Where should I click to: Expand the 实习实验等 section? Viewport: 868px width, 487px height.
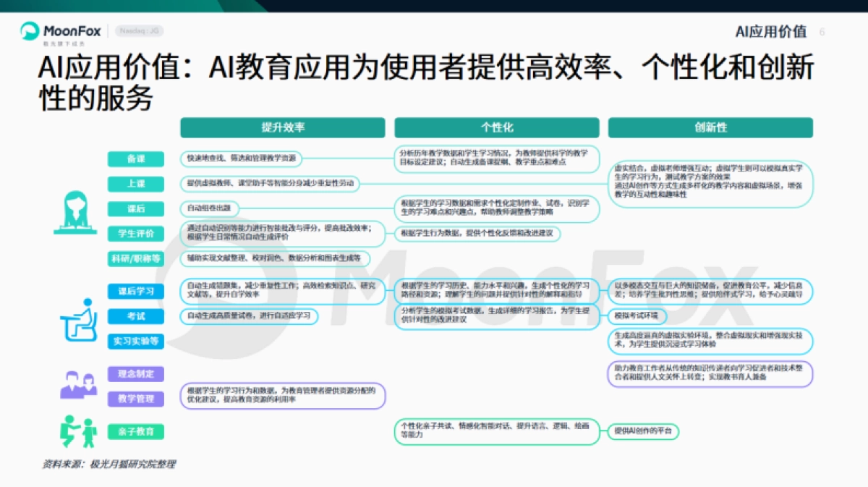pos(137,342)
